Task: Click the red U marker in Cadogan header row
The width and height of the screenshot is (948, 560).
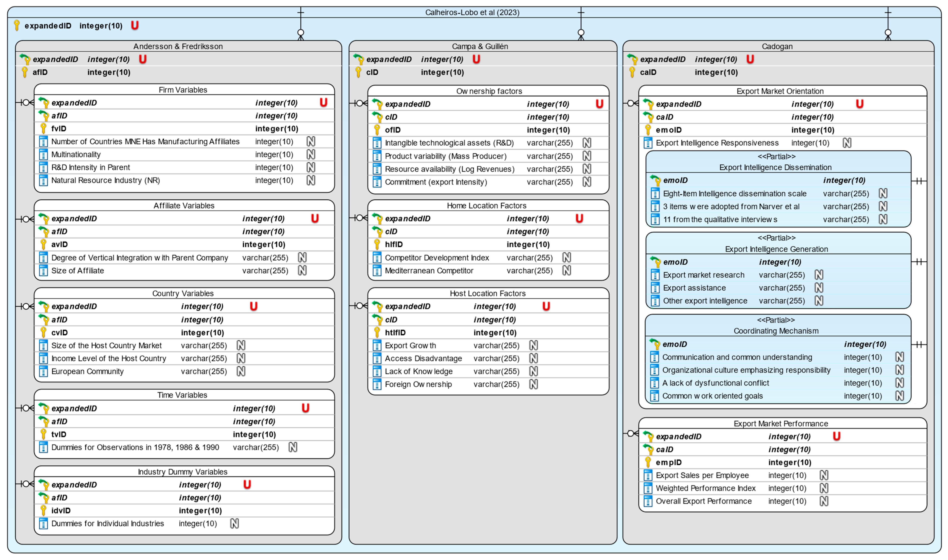Action: (x=750, y=59)
